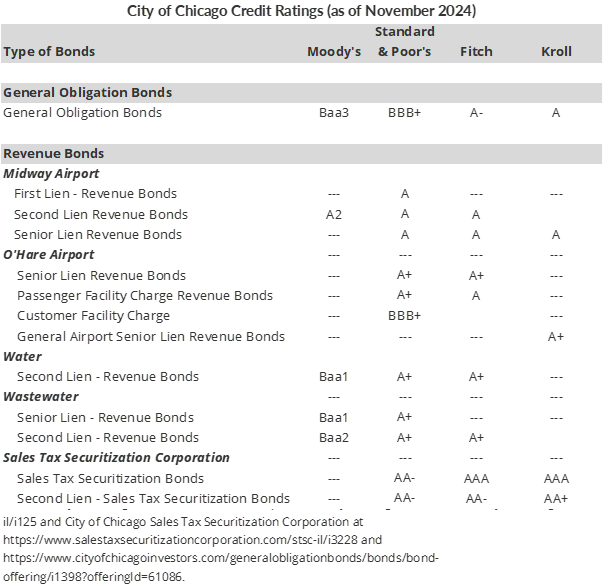The height and width of the screenshot is (588, 603).
Task: Click 'Customer Facility Charge' row label
Action: tap(93, 316)
